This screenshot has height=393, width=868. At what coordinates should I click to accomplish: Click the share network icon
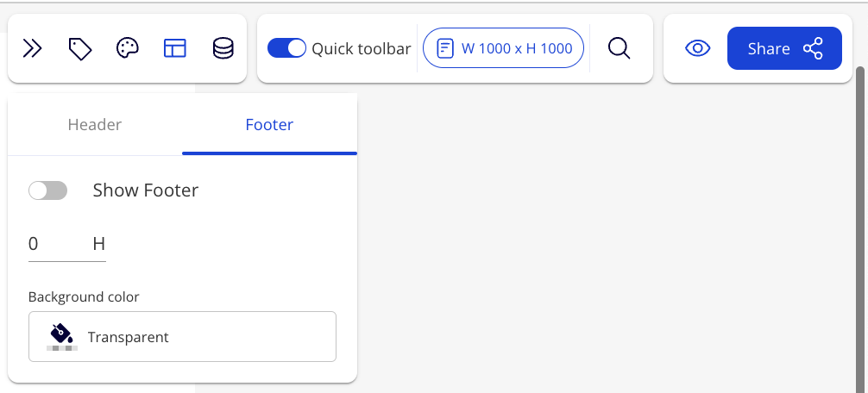pyautogui.click(x=813, y=49)
